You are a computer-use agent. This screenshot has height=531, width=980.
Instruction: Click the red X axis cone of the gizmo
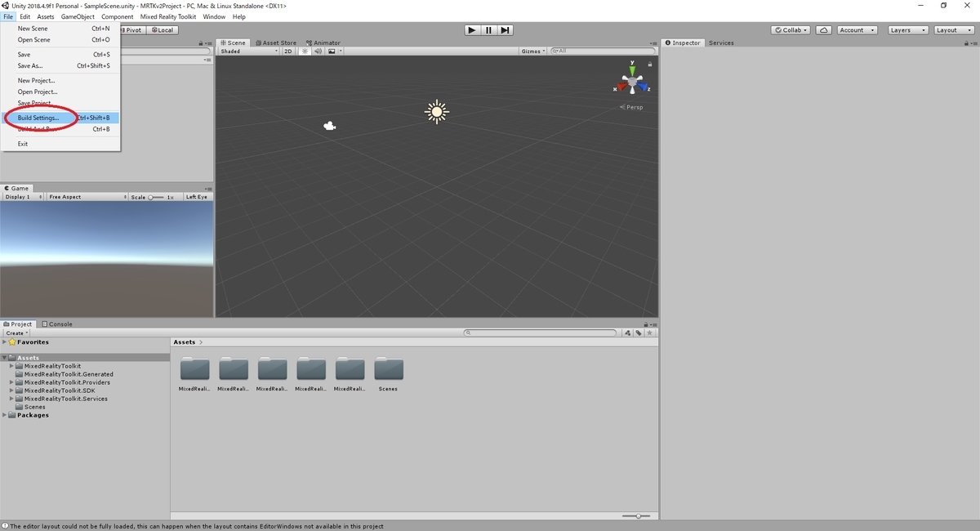point(621,85)
